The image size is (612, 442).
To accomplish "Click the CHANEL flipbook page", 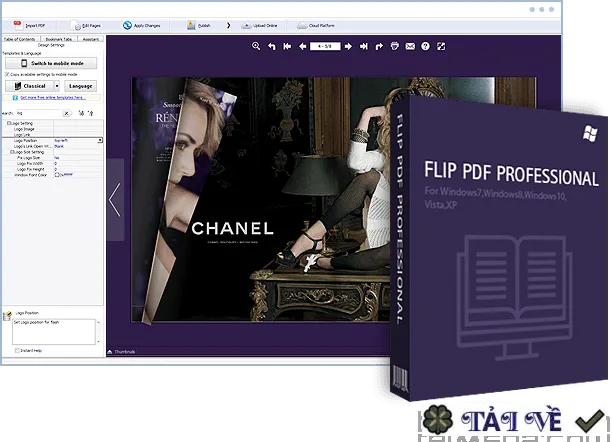I will point(261,199).
